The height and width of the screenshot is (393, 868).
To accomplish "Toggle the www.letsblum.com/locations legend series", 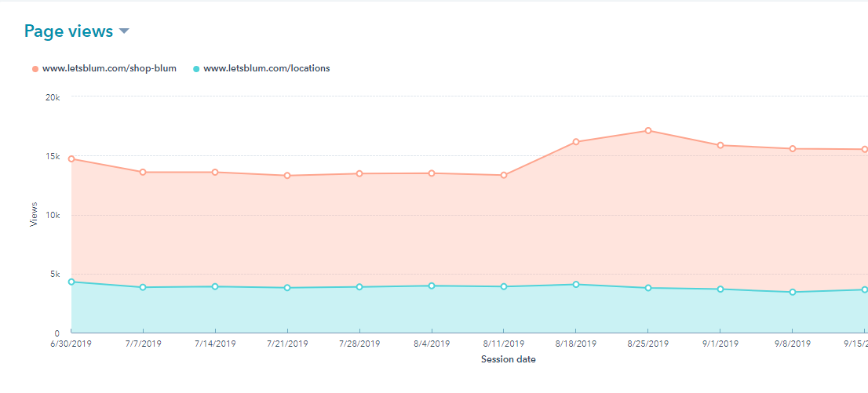I will click(x=266, y=68).
